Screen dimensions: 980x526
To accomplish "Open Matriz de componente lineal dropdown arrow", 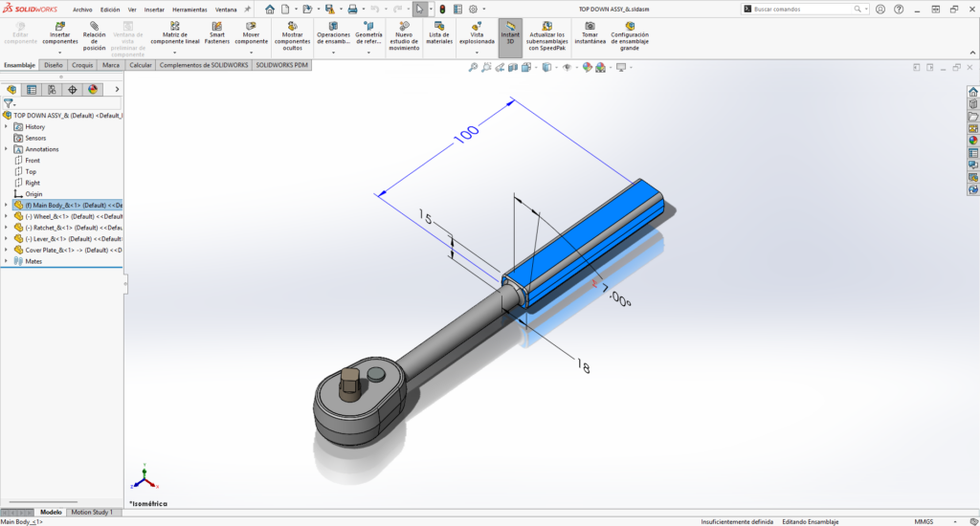I will tap(174, 52).
